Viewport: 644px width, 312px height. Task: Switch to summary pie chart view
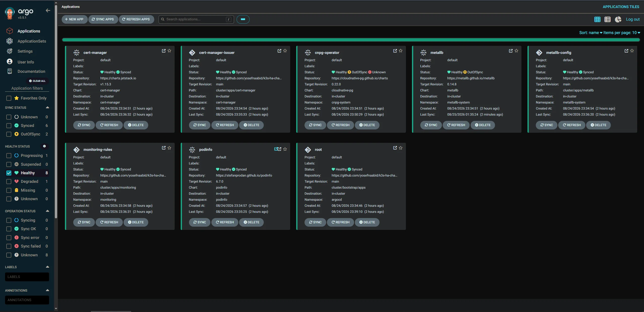tap(618, 19)
